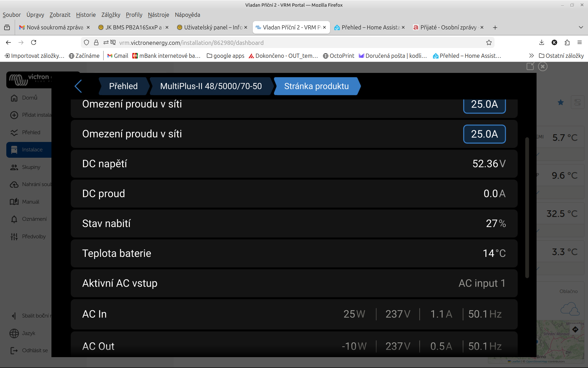
Task: Open Firefox View from the tab bar
Action: 7,27
